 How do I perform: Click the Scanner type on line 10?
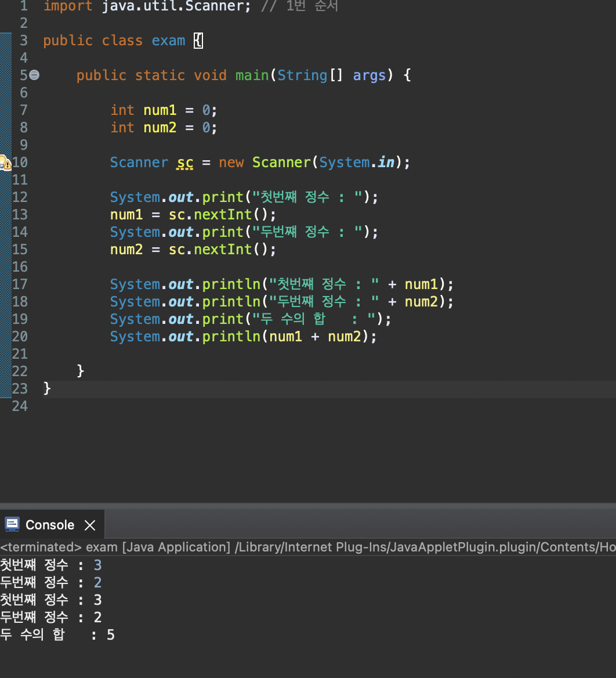point(139,163)
